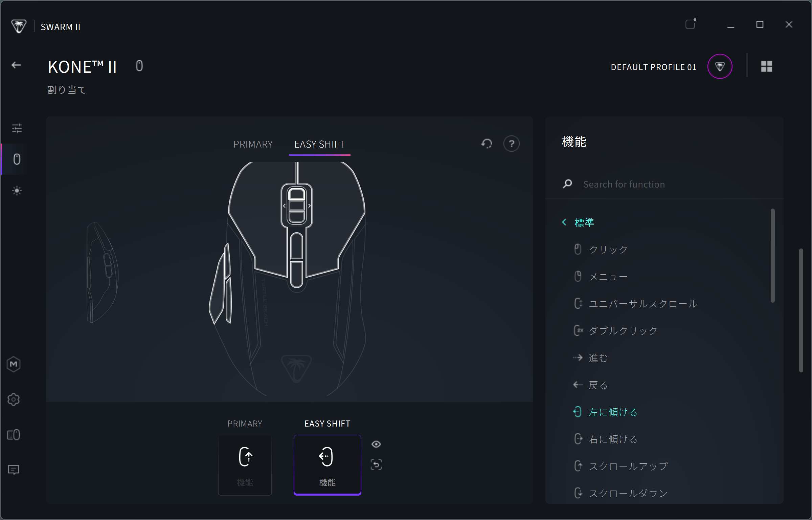This screenshot has height=520, width=812.
Task: Click the swap icon below the eye
Action: pyautogui.click(x=376, y=464)
